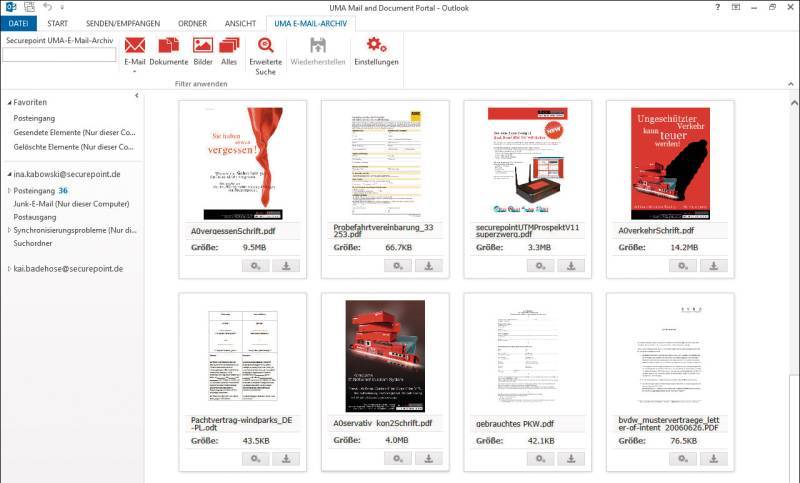Download A0servativ_kon2Schrift.pdf
This screenshot has height=483, width=800.
pos(429,459)
